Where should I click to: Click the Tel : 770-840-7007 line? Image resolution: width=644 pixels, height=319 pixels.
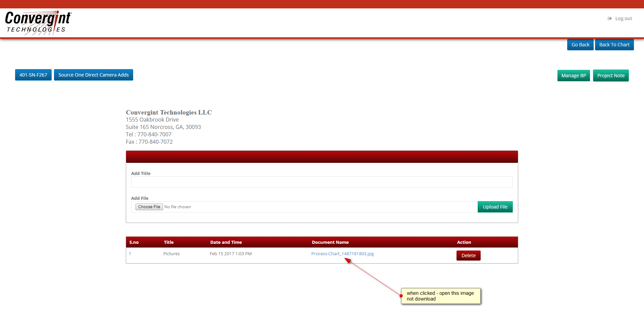149,134
